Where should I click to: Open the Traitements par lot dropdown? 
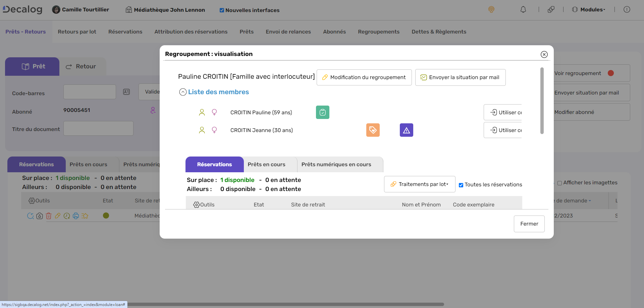click(419, 184)
